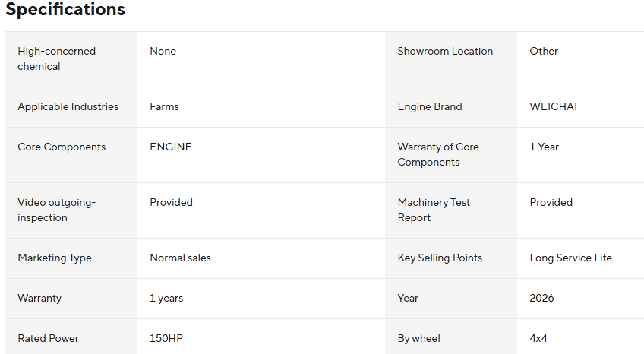
Task: Select the 2026 year value
Action: 541,299
